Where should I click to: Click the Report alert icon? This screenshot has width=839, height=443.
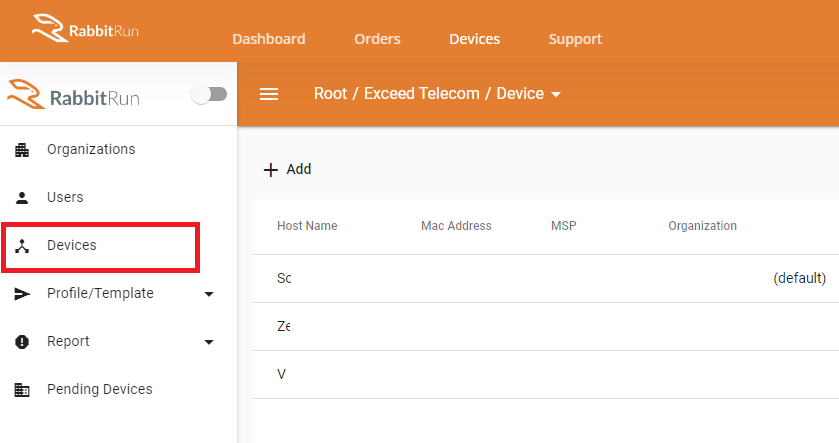pos(22,342)
